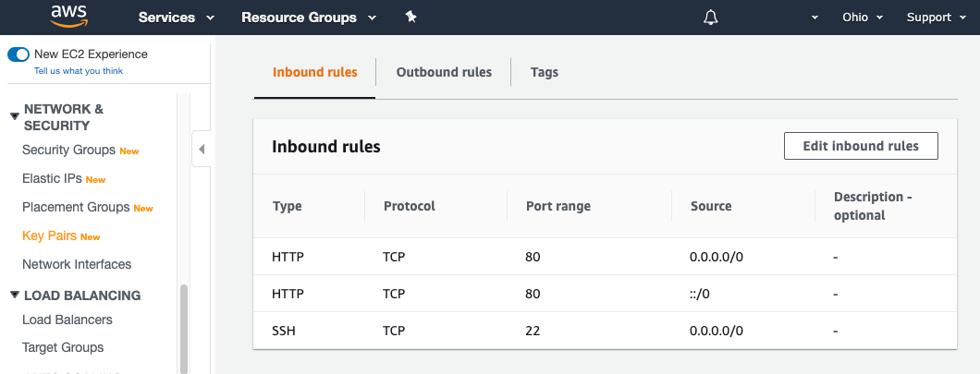
Task: Click the pin shortcuts icon
Action: click(411, 18)
